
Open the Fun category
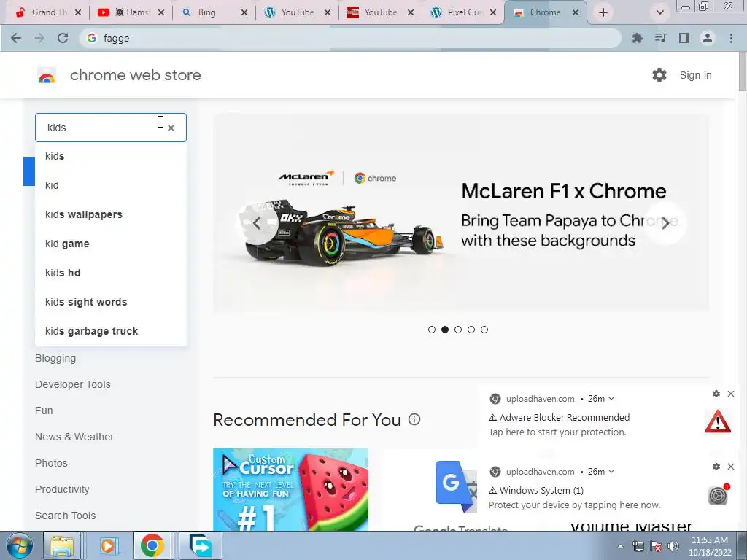click(x=44, y=411)
